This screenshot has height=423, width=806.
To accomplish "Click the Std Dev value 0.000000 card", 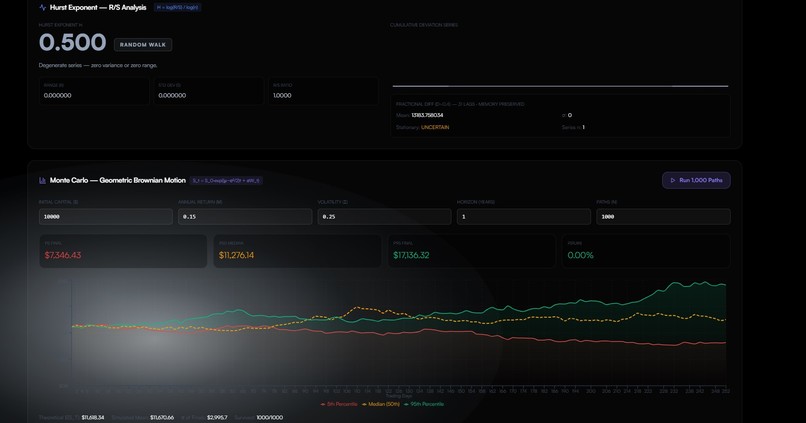I will click(x=209, y=91).
